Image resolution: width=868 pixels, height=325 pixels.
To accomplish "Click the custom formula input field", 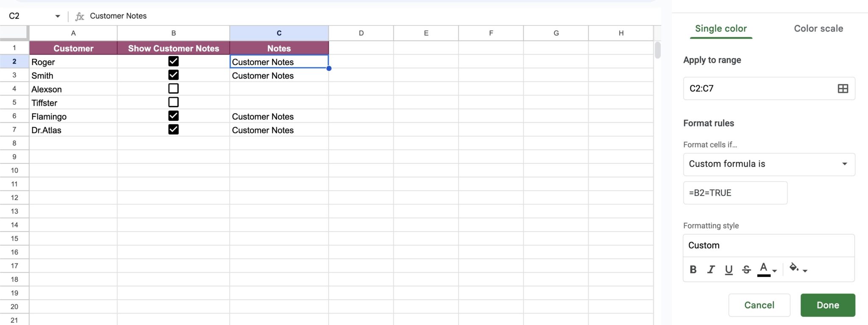I will coord(735,193).
